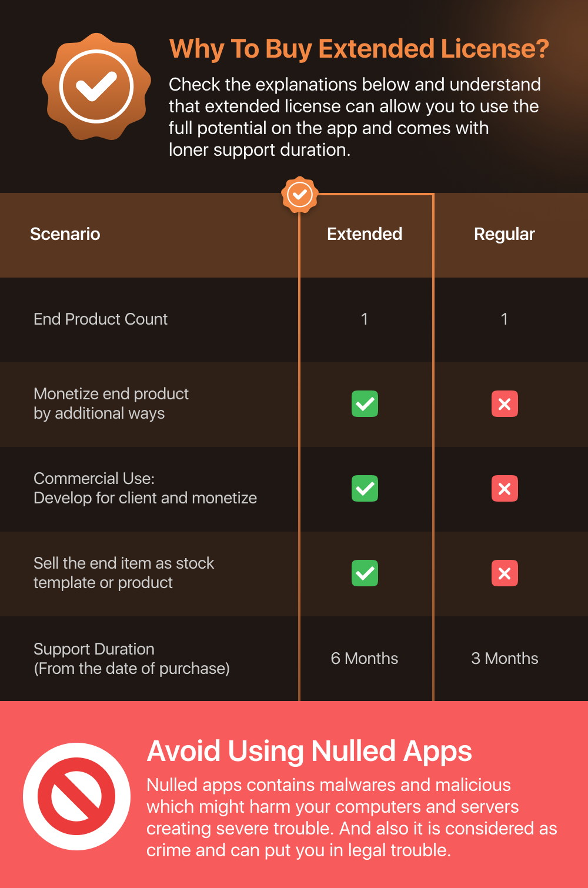Select the Regular column header
Viewport: 588px width, 888px height.
pos(505,234)
